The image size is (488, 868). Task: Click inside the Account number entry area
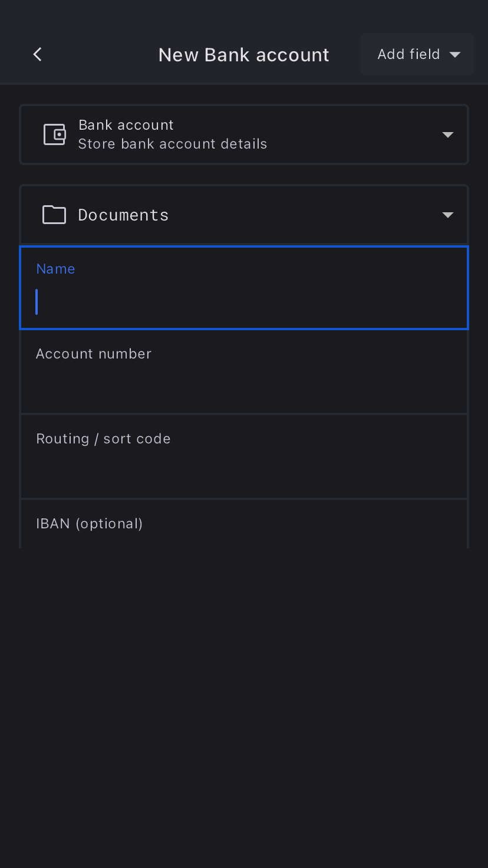tap(244, 386)
